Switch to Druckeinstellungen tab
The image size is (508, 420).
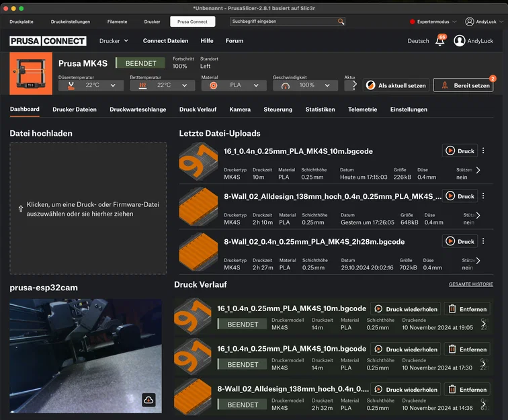[71, 22]
